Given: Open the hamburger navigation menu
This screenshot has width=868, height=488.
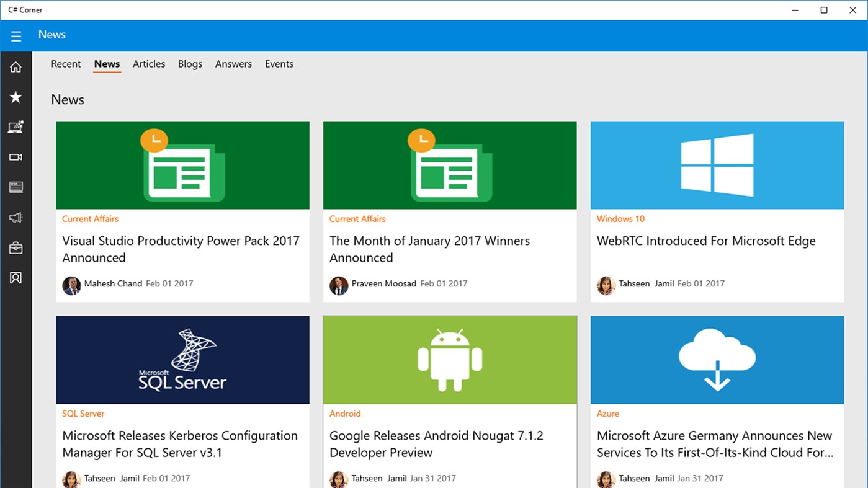Looking at the screenshot, I should pyautogui.click(x=16, y=36).
